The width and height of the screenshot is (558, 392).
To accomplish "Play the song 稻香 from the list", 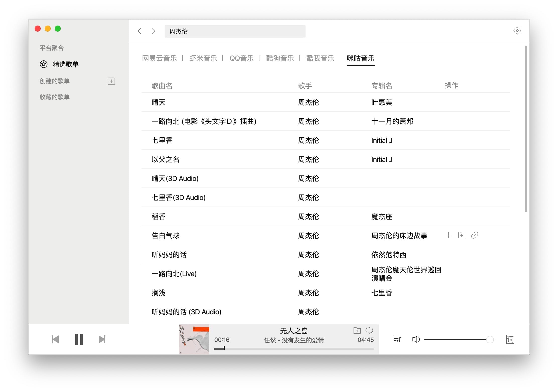I will (x=159, y=217).
